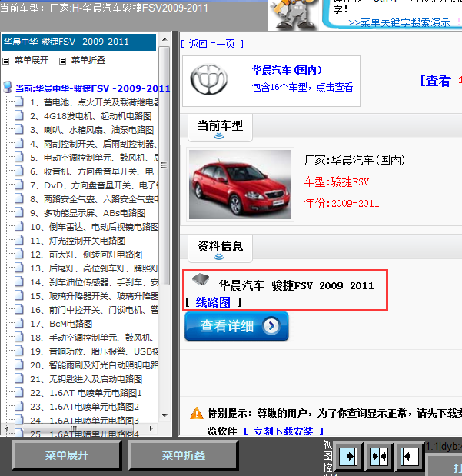The width and height of the screenshot is (462, 476).
Task: Click the tree scrollbar up arrow
Action: pyautogui.click(x=165, y=39)
